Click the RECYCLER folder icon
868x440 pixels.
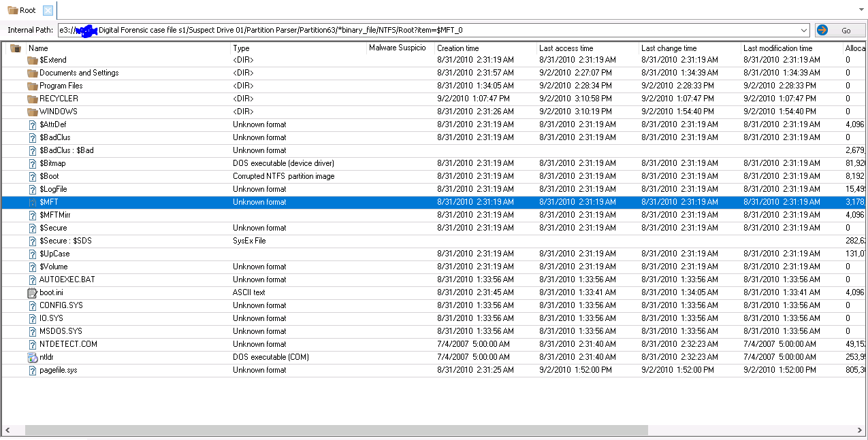click(x=32, y=99)
